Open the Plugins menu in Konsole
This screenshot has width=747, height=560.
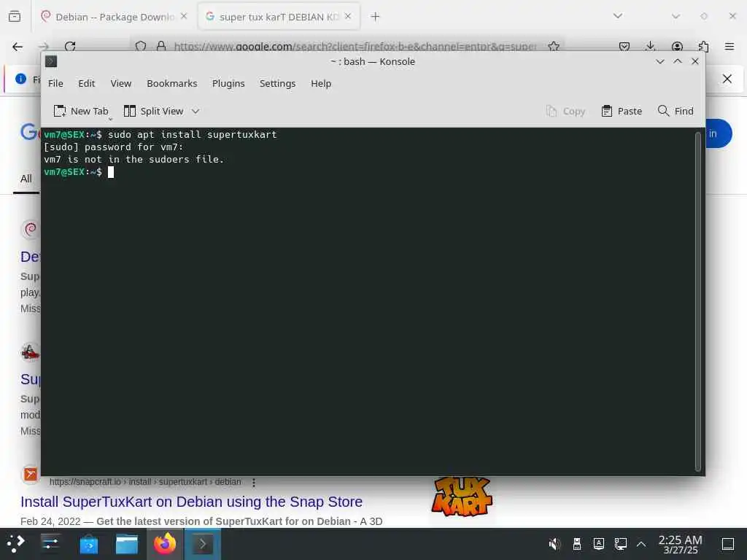click(228, 83)
